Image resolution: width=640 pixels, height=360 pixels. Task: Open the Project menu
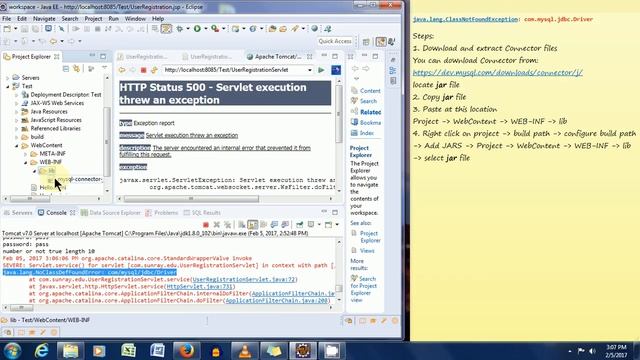pyautogui.click(x=93, y=19)
